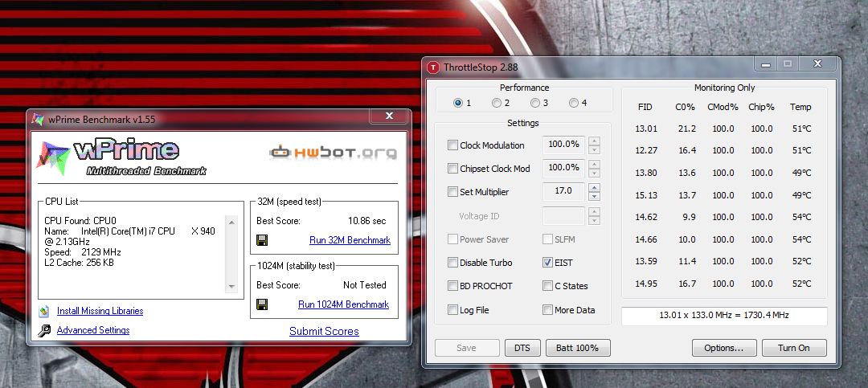Screen dimensions: 868x388
Task: Click the C0% column header
Action: [685, 108]
